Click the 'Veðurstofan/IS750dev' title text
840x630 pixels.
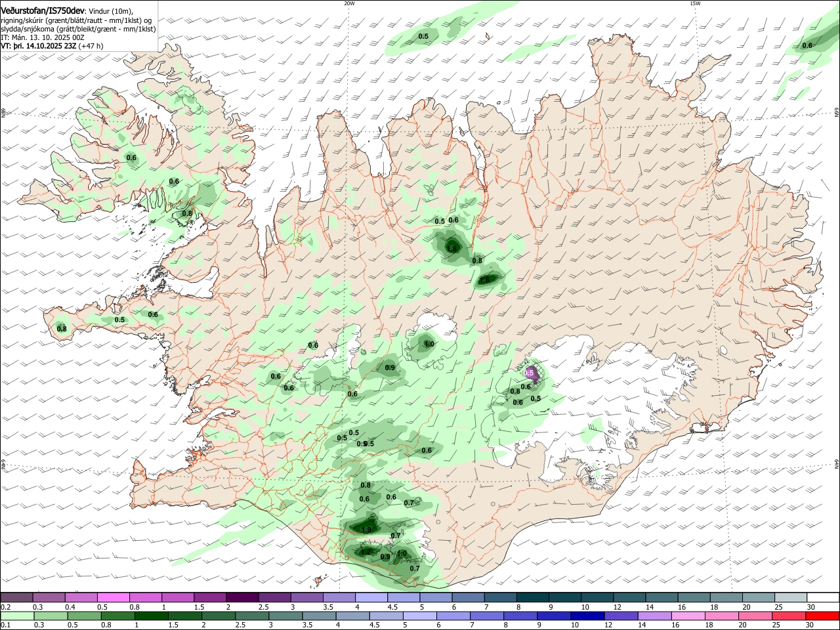(x=42, y=11)
